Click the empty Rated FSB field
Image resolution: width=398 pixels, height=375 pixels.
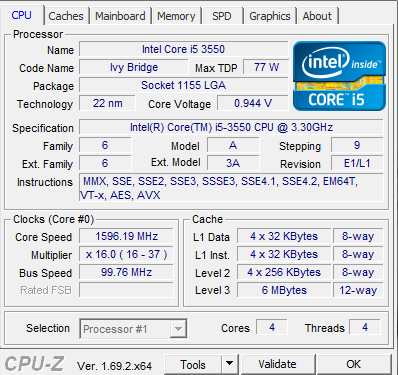point(126,290)
